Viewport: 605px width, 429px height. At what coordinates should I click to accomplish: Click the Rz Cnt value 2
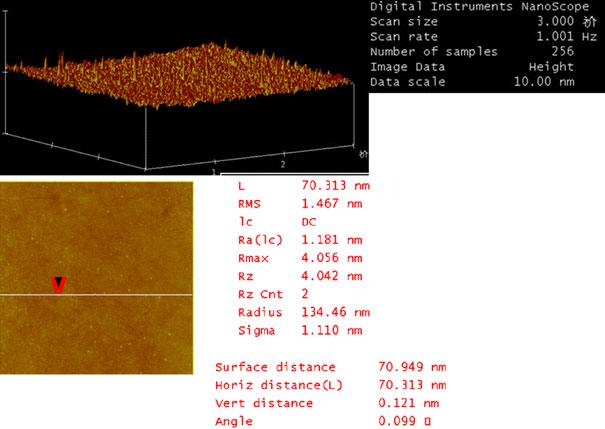click(x=305, y=293)
